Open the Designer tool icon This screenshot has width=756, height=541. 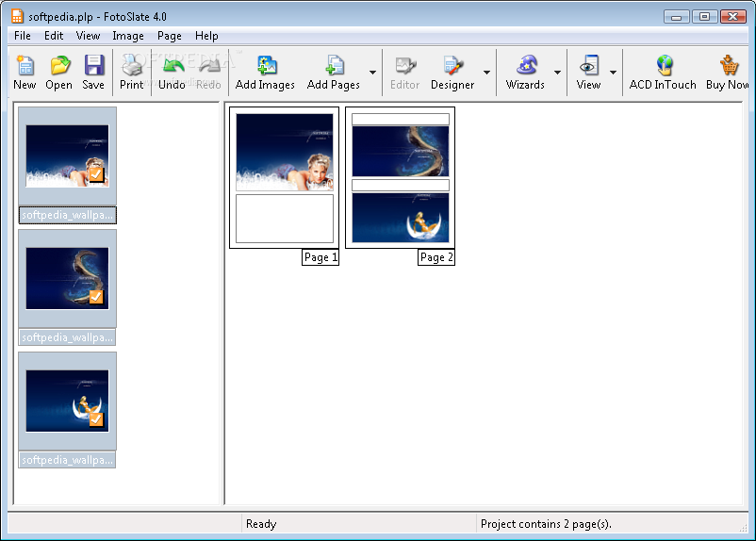(x=452, y=65)
